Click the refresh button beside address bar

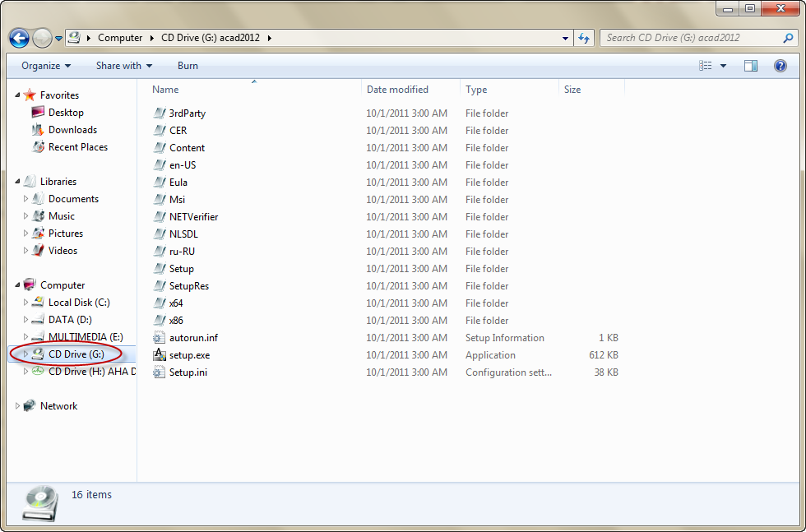[583, 38]
